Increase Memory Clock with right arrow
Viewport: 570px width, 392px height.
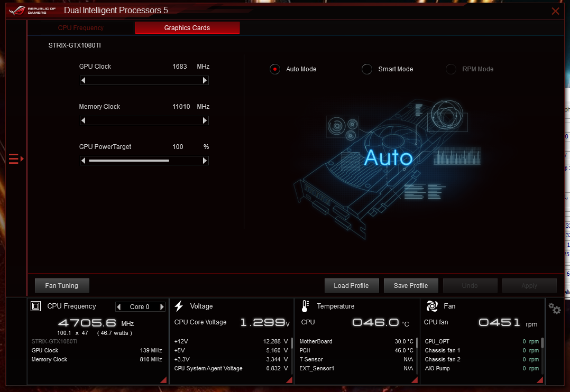205,120
